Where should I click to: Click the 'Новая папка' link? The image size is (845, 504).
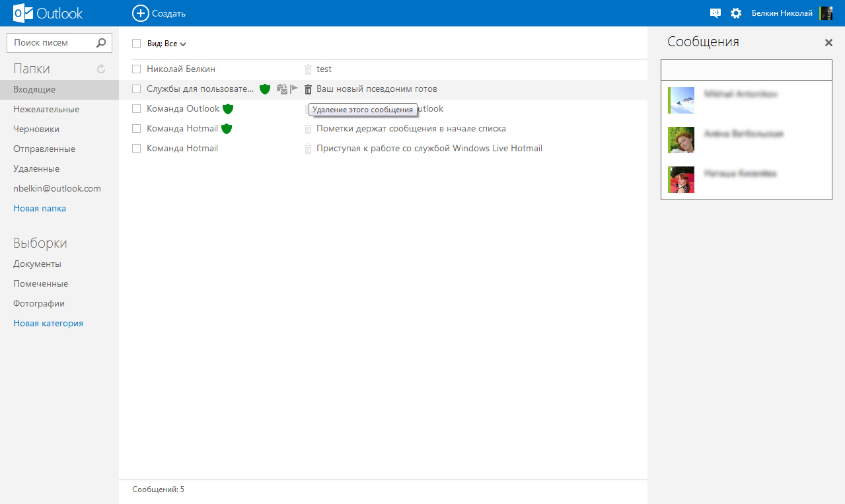click(x=40, y=208)
